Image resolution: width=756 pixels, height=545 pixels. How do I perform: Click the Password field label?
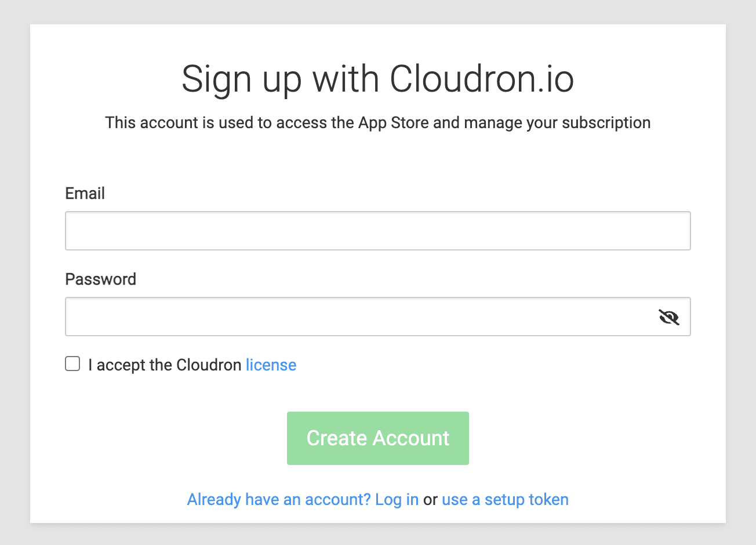click(x=100, y=279)
